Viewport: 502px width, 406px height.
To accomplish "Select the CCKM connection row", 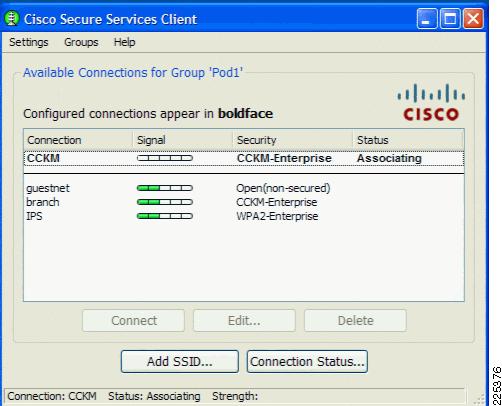I will tap(244, 158).
